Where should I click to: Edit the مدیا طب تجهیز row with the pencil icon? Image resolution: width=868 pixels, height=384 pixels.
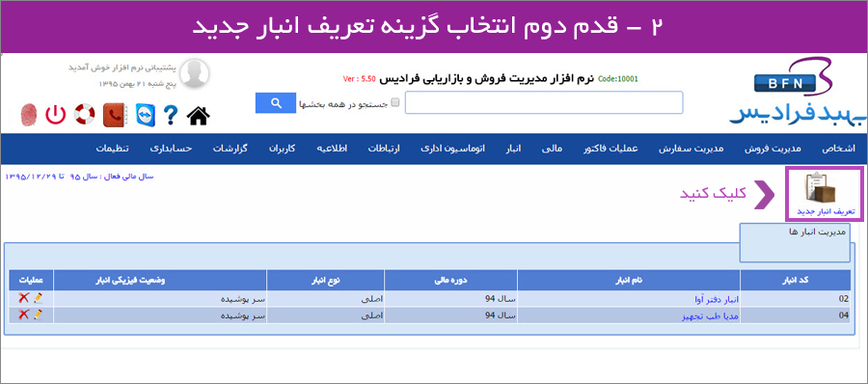[38, 315]
